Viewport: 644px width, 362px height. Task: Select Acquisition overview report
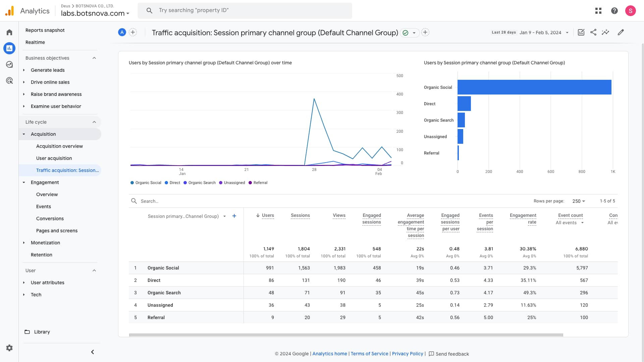coord(59,146)
